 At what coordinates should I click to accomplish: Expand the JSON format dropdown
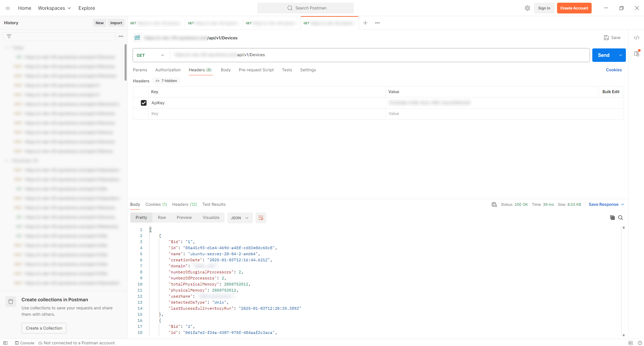(x=240, y=218)
